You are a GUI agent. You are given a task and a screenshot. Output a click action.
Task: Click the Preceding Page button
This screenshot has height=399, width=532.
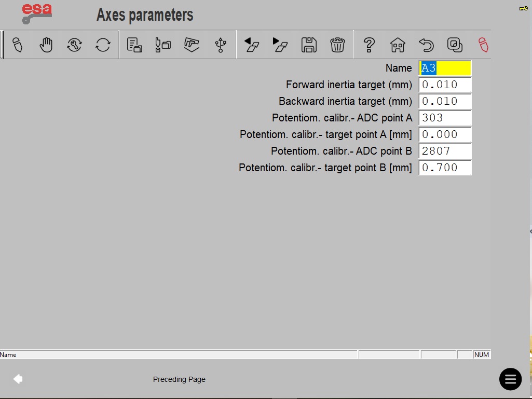(x=179, y=379)
